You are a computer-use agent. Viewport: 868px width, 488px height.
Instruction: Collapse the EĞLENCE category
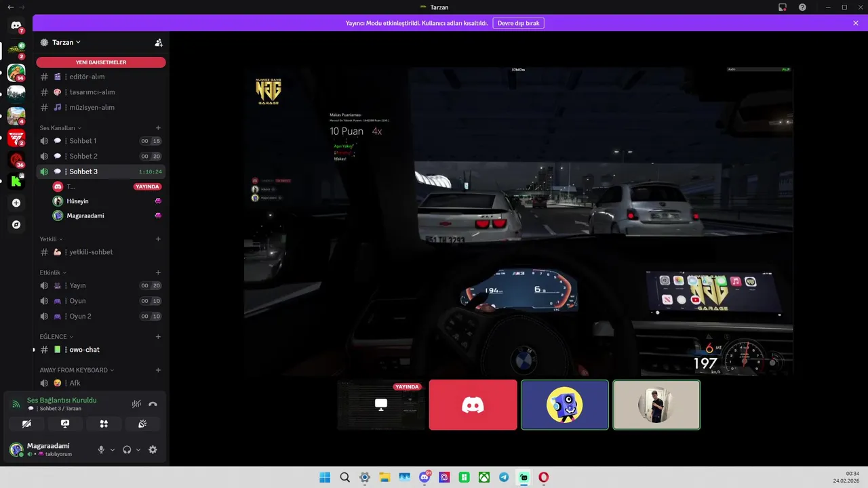pos(56,336)
